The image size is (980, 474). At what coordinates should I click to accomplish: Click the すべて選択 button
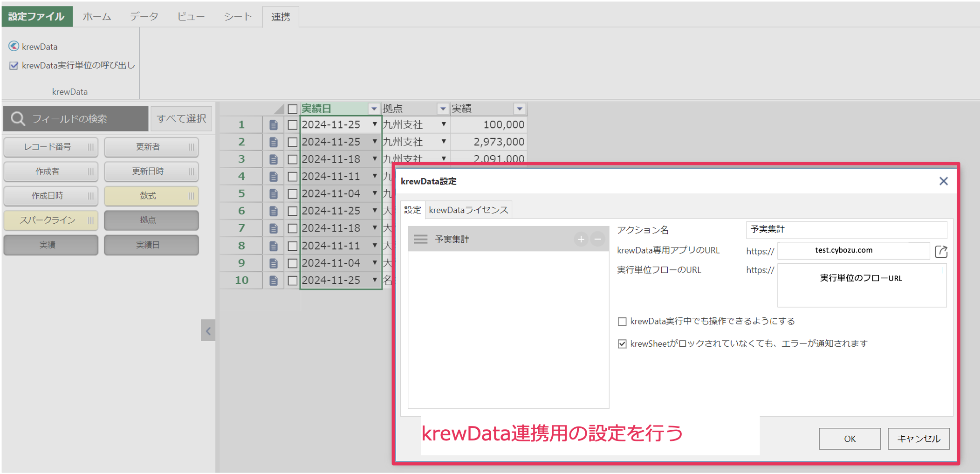click(181, 119)
